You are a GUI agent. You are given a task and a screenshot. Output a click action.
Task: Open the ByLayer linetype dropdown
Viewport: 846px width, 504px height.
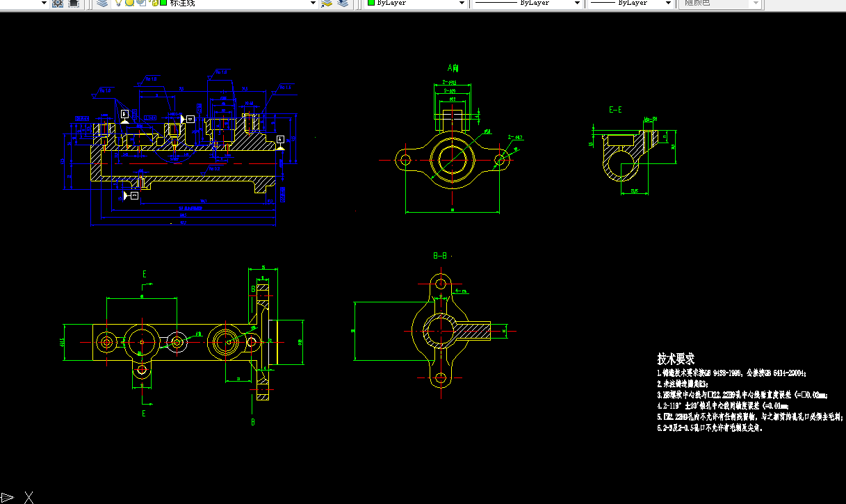pos(527,3)
